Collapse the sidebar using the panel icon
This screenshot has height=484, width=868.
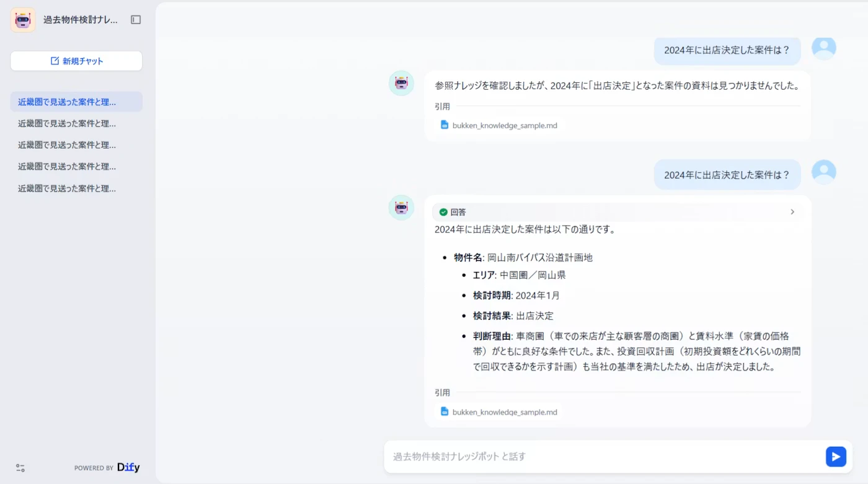click(136, 20)
